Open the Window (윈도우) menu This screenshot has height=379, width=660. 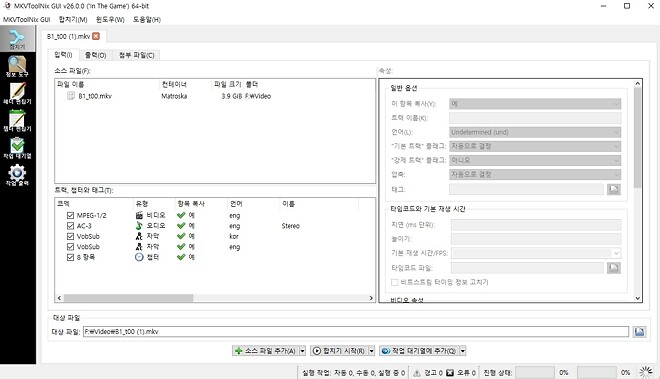(110, 19)
